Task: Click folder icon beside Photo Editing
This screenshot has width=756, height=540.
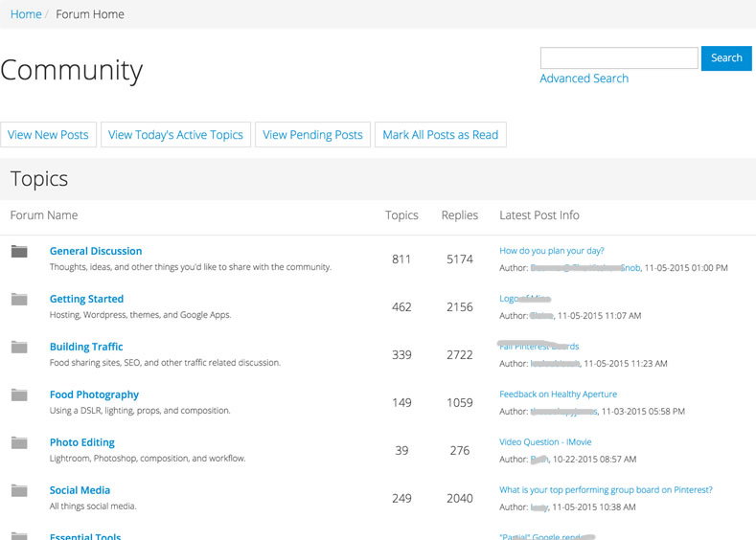Action: pyautogui.click(x=19, y=443)
